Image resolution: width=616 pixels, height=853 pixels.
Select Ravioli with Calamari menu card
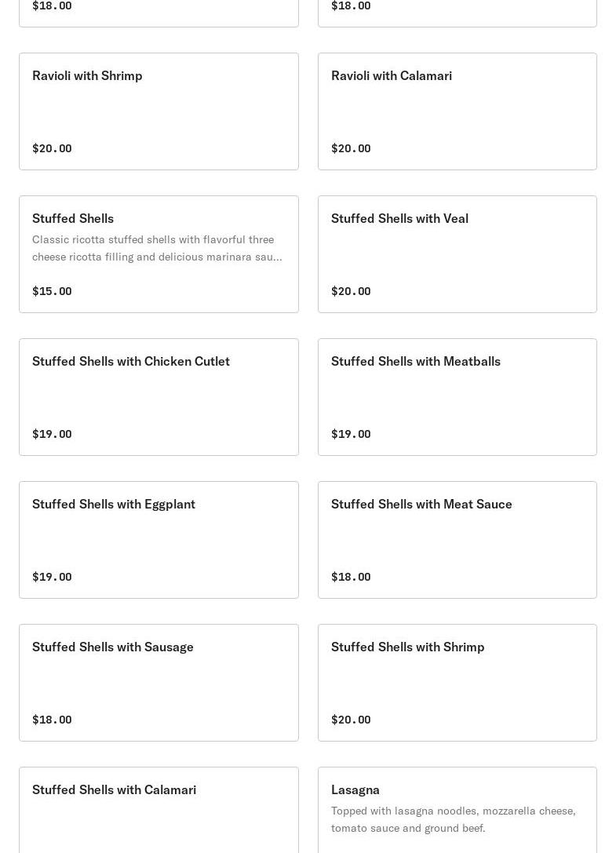pyautogui.click(x=457, y=111)
